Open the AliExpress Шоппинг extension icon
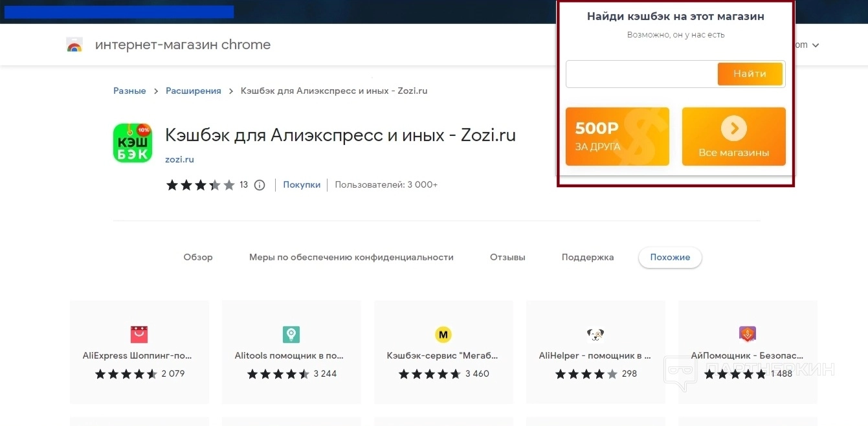The width and height of the screenshot is (868, 426). coord(139,334)
